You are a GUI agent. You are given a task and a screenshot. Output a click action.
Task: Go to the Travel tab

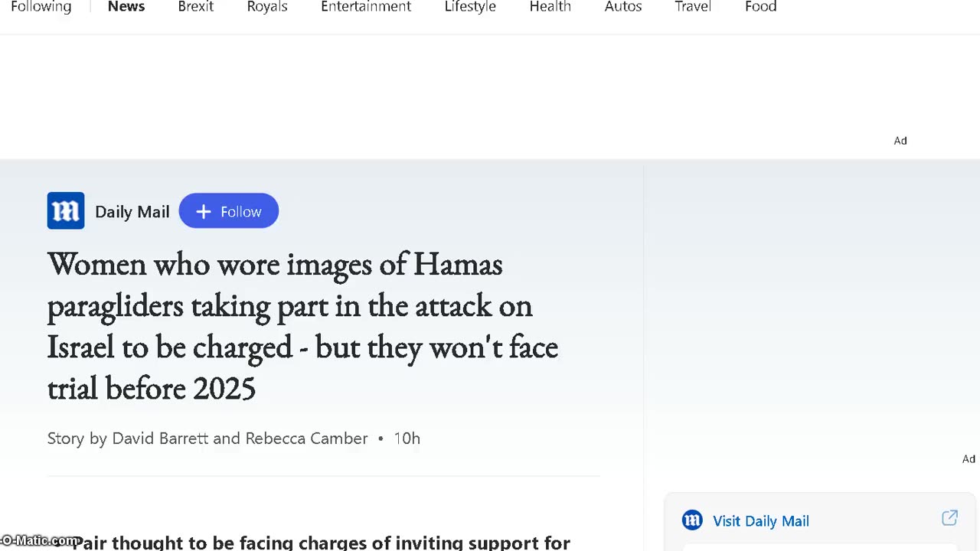693,7
